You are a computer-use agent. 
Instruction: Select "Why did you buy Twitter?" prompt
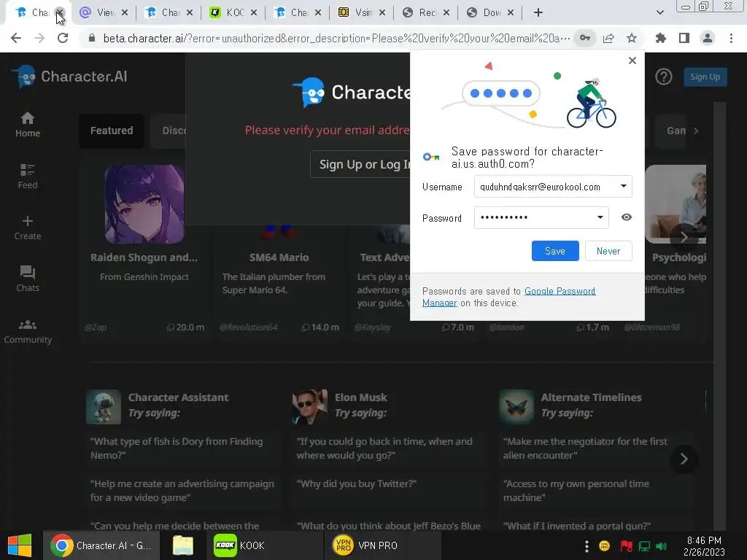(x=391, y=491)
